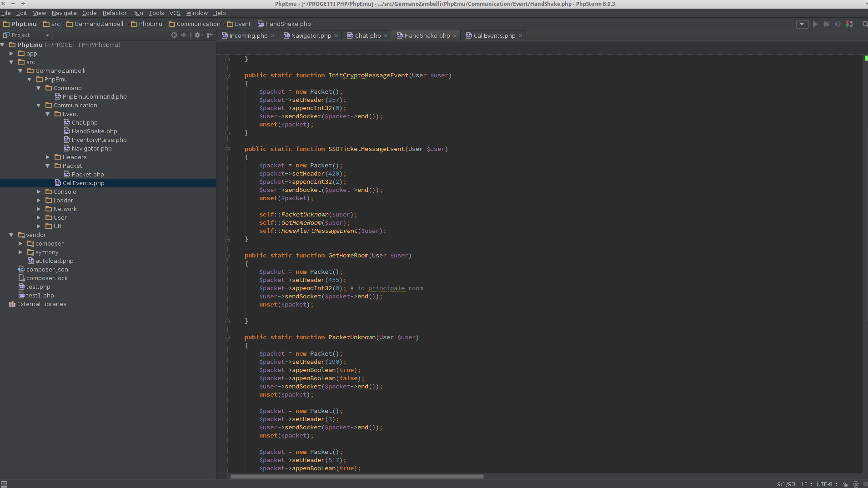Open run configuration selector dropdown
Screen dimensions: 868x488
(802, 24)
